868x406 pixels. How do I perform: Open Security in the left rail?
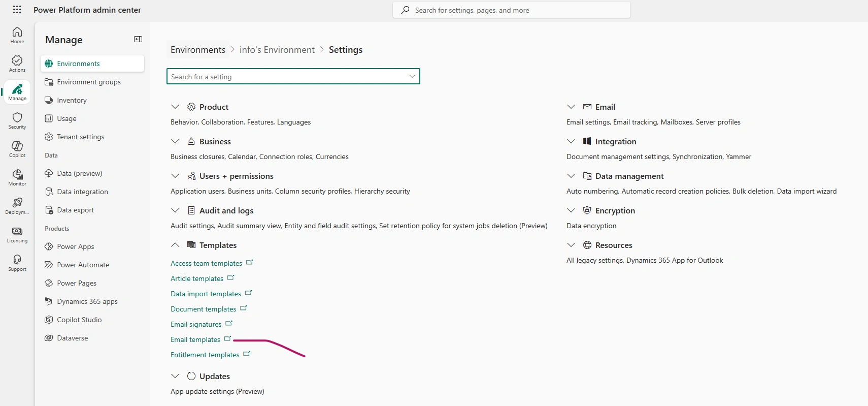click(17, 121)
